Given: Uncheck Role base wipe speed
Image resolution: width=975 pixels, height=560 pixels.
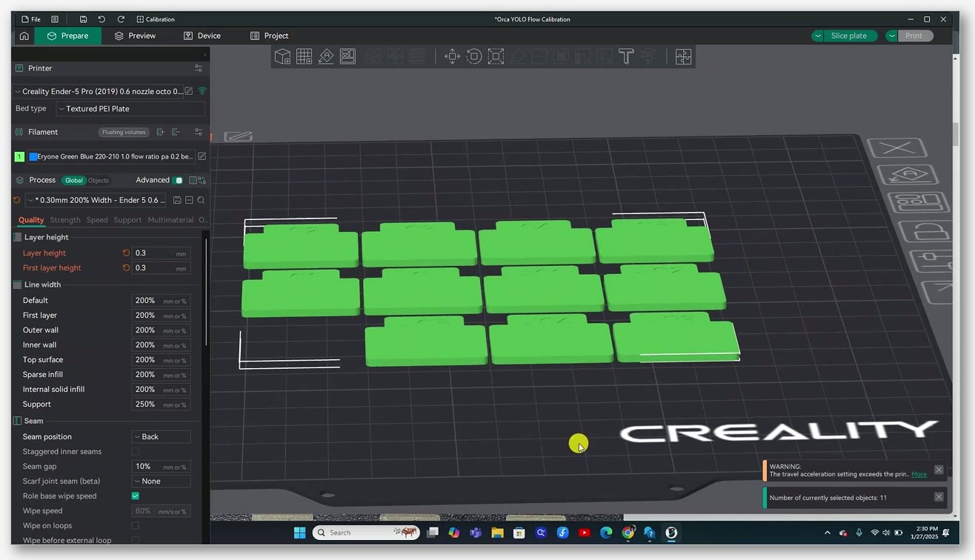Looking at the screenshot, I should point(135,496).
